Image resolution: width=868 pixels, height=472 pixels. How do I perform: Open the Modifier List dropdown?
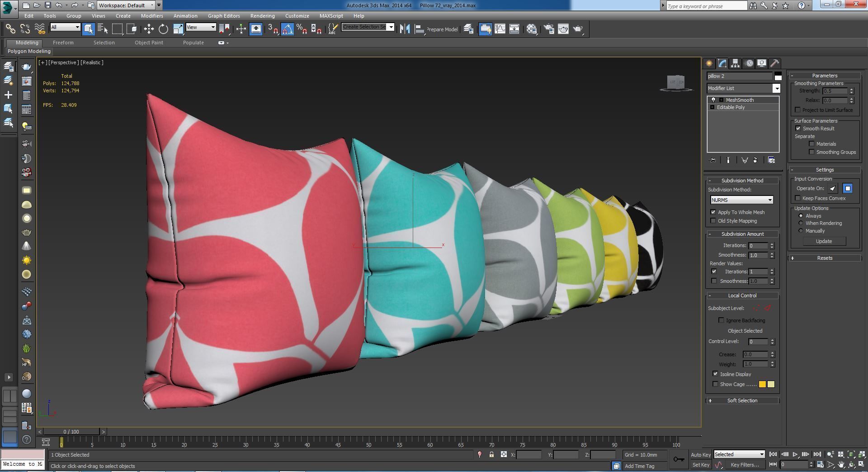744,88
